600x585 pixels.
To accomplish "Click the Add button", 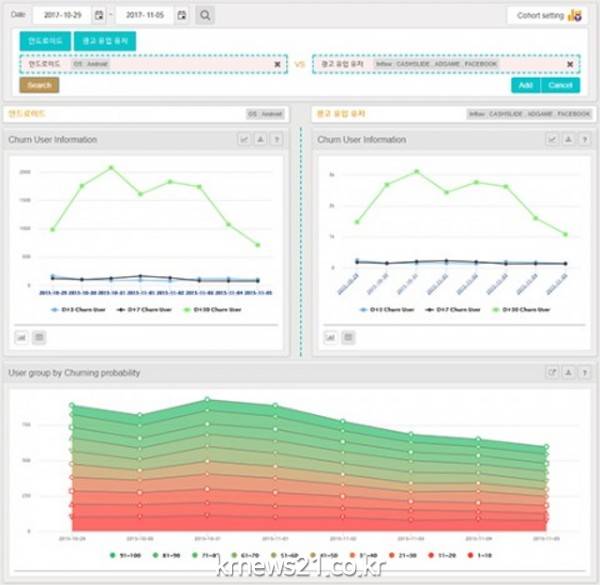I will tap(525, 85).
